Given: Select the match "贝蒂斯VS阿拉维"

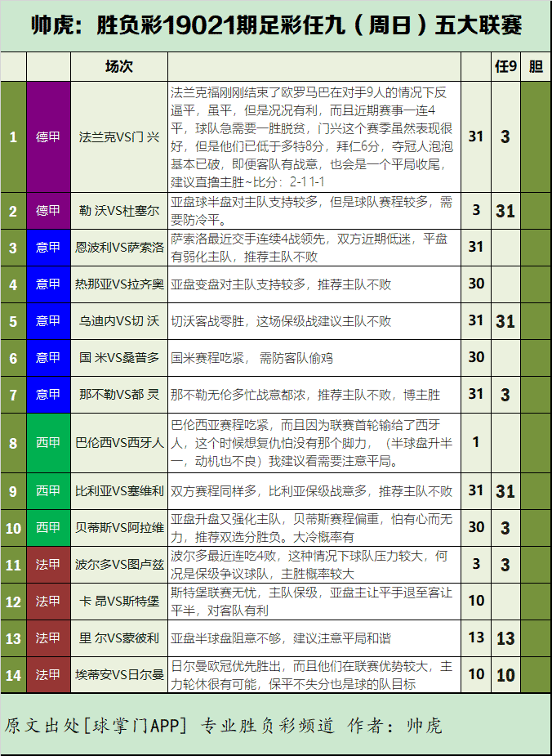Looking at the screenshot, I should (119, 527).
